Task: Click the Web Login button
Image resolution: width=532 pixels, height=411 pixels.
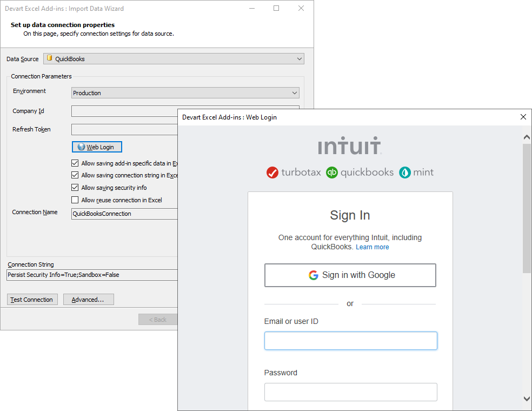Action: click(97, 147)
